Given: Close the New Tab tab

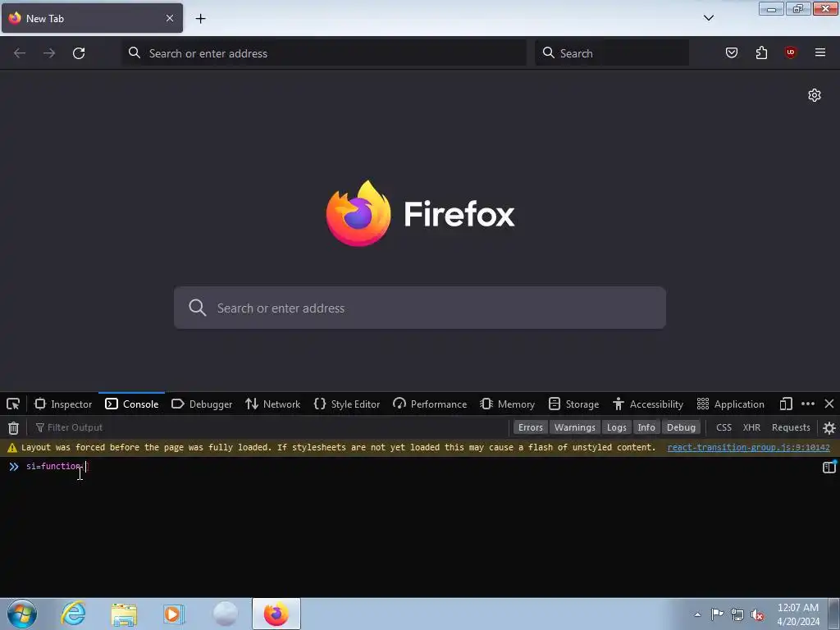Looking at the screenshot, I should tap(169, 18).
